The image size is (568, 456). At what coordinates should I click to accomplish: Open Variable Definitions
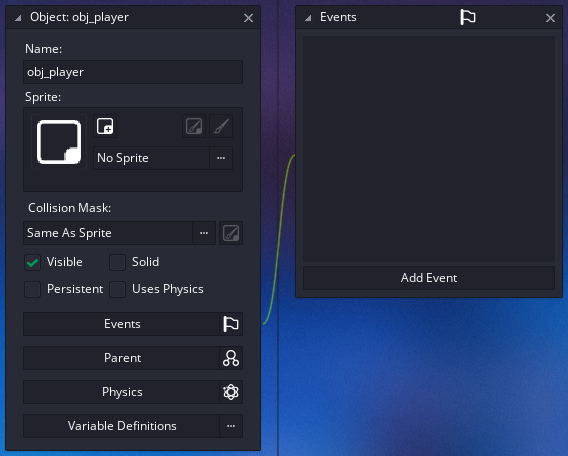(122, 426)
